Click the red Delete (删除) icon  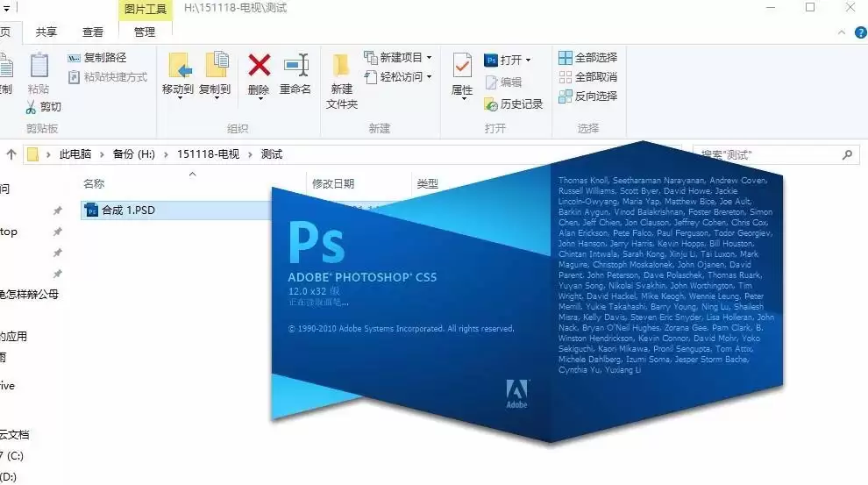pyautogui.click(x=259, y=65)
